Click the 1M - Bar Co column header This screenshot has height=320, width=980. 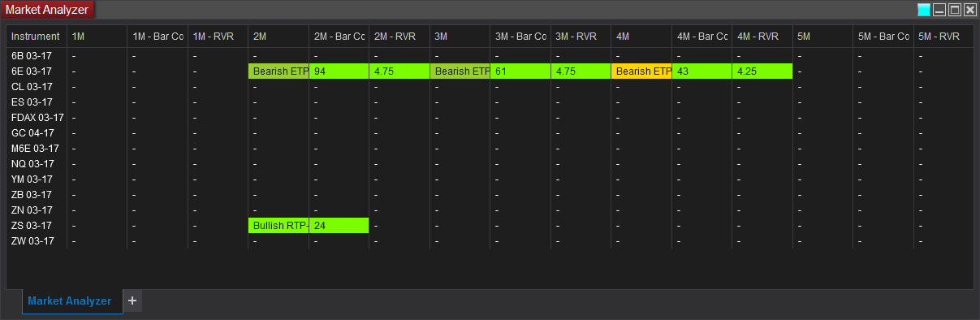pos(158,37)
